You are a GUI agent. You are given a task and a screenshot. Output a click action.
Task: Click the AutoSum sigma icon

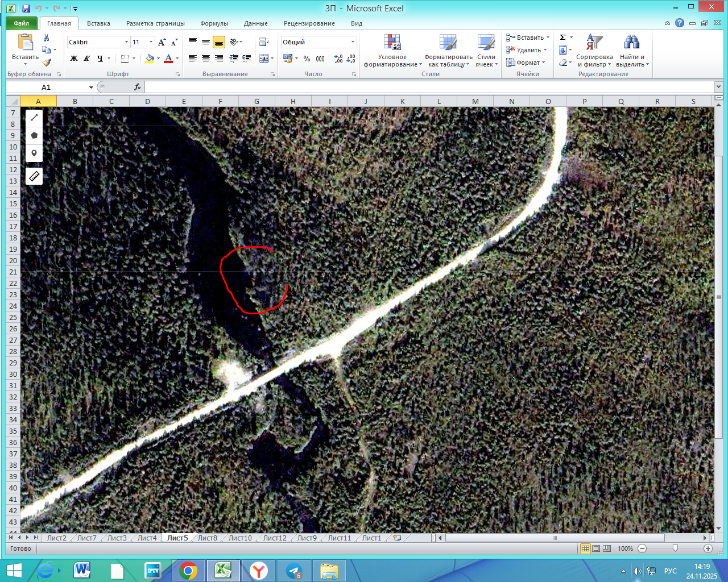tap(563, 38)
